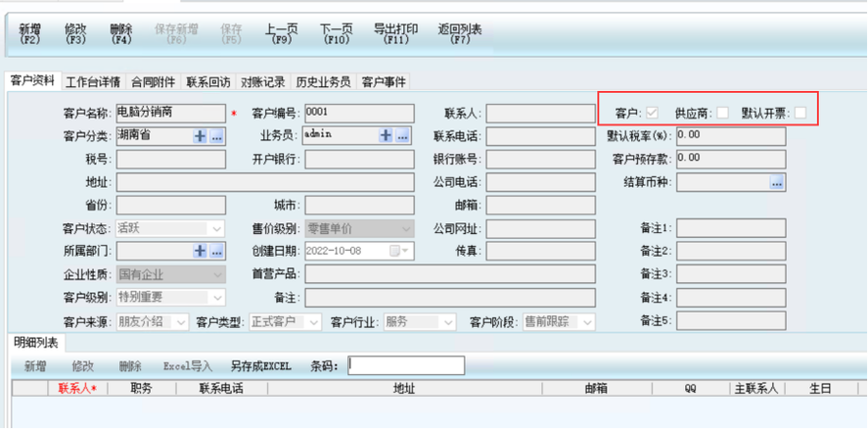Switch to the 对账记录 tab

pyautogui.click(x=263, y=82)
